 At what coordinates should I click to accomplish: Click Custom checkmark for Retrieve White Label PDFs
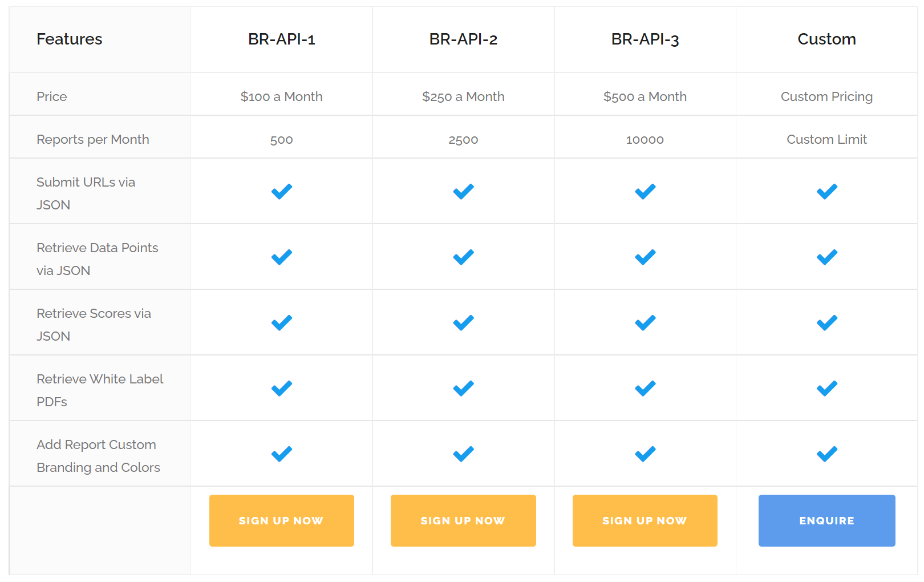coord(826,388)
